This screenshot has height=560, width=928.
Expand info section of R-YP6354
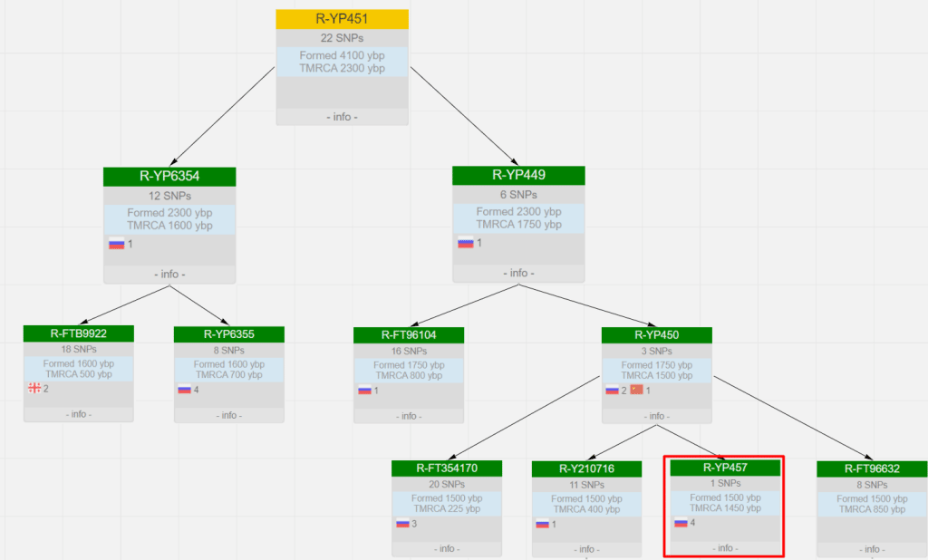tap(169, 274)
